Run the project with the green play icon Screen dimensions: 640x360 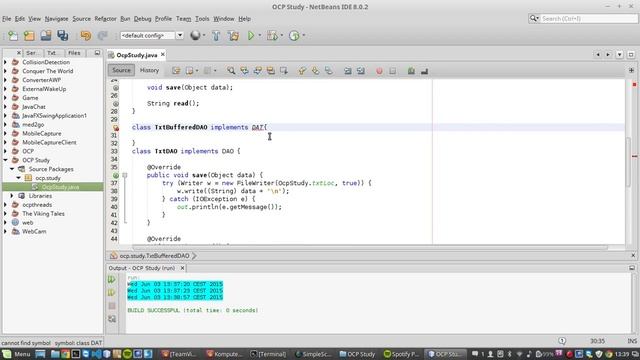(x=251, y=36)
